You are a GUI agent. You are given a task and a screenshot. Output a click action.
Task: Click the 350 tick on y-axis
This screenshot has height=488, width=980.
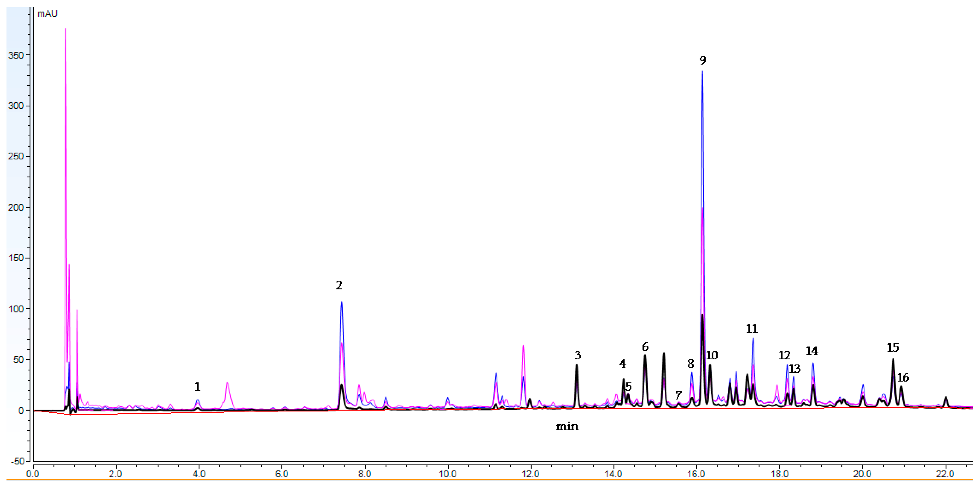pos(15,55)
